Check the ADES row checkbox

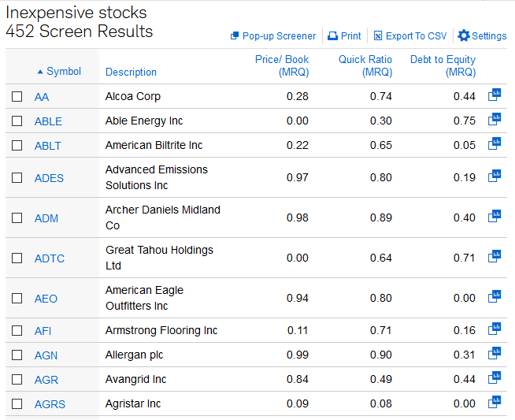point(17,178)
